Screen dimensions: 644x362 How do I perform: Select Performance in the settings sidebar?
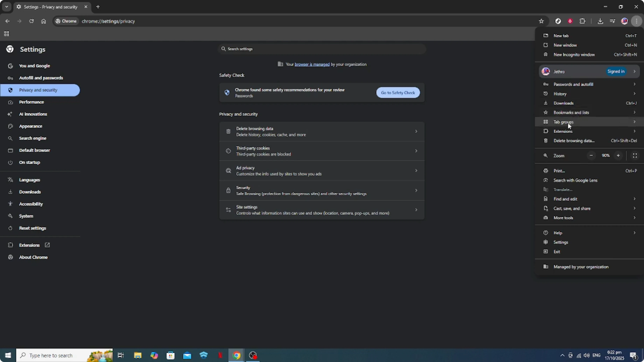click(x=32, y=102)
